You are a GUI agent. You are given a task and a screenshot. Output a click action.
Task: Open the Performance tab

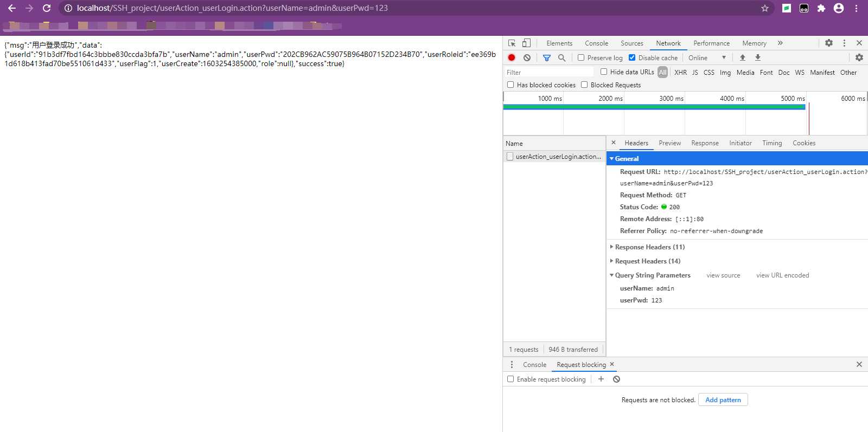(x=711, y=43)
